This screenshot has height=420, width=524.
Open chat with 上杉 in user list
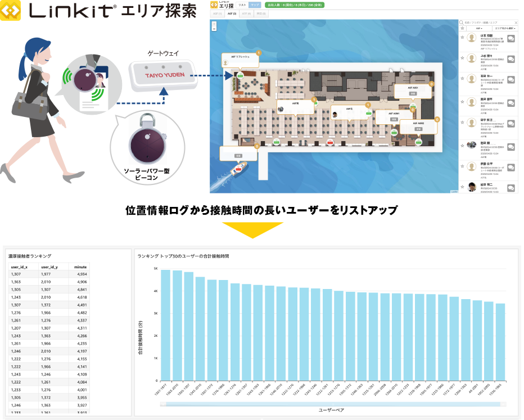(511, 59)
